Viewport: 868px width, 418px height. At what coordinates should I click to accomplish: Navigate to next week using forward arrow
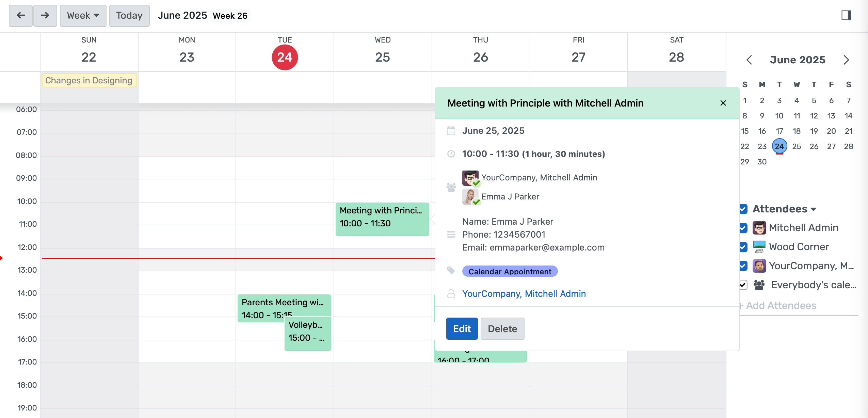coord(45,15)
